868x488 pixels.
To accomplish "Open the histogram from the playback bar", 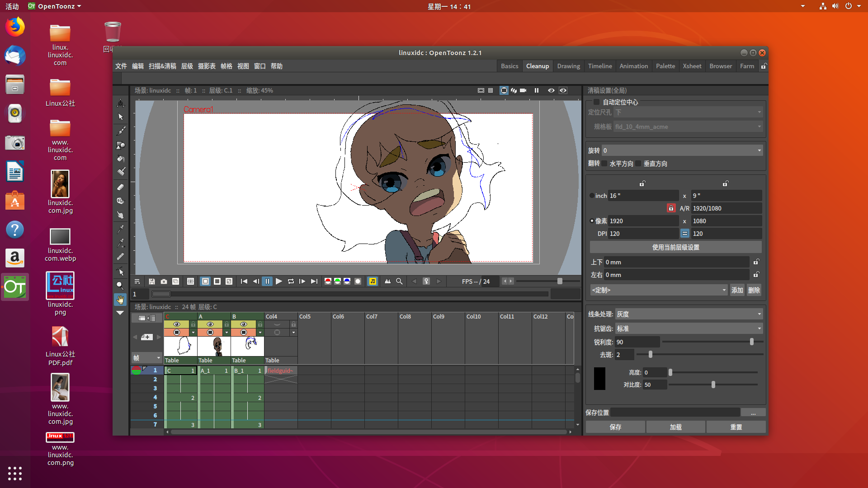I will coord(387,281).
